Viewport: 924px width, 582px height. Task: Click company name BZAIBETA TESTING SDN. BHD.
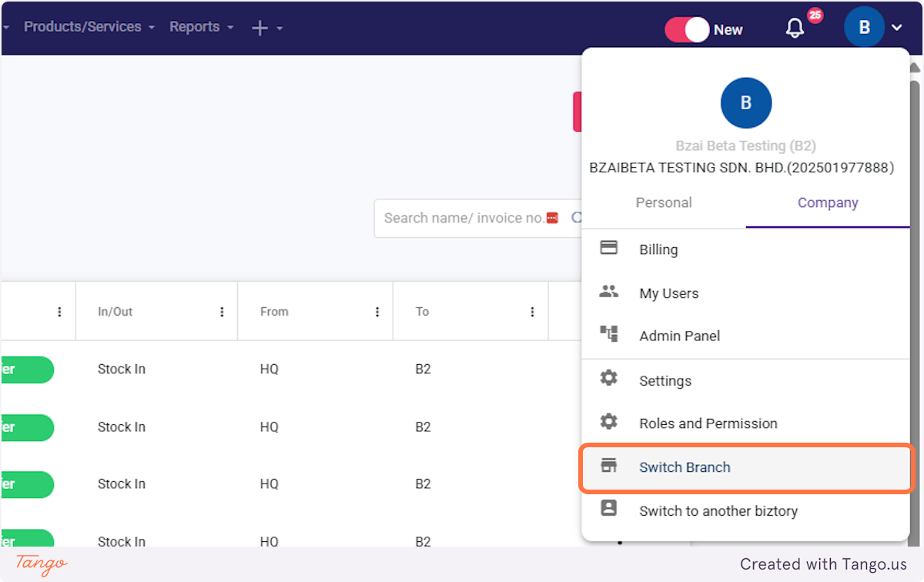(x=742, y=168)
